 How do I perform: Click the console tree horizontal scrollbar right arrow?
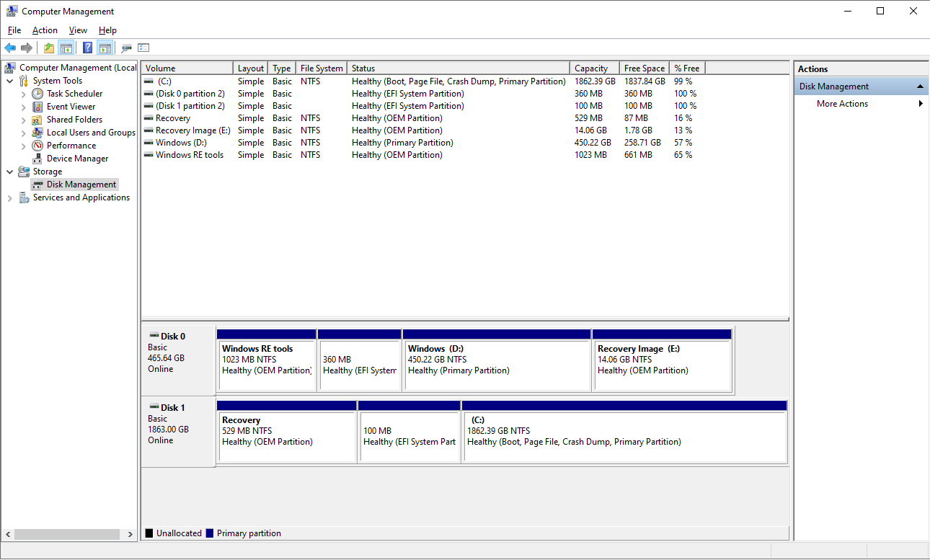130,535
